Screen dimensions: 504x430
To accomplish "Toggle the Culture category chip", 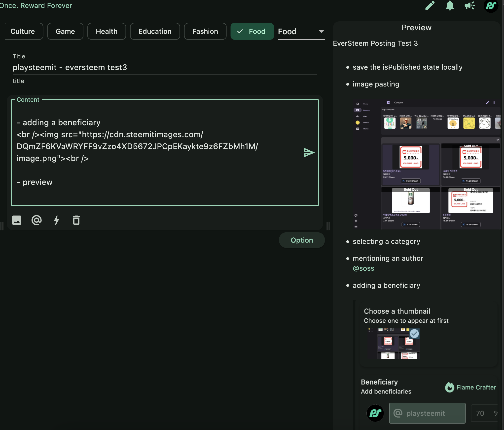I will 23,31.
